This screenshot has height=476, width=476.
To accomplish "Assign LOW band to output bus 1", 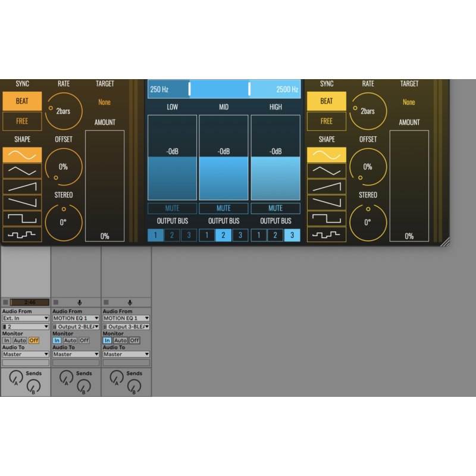I will (155, 235).
